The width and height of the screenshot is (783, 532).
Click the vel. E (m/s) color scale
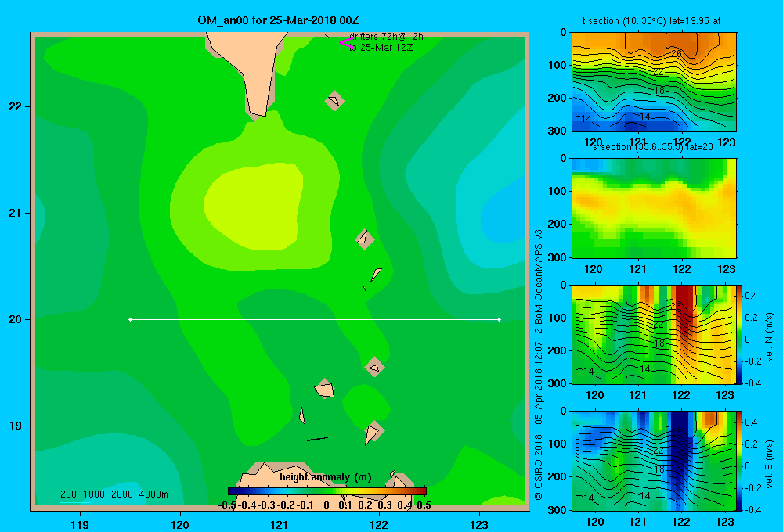tap(739, 461)
